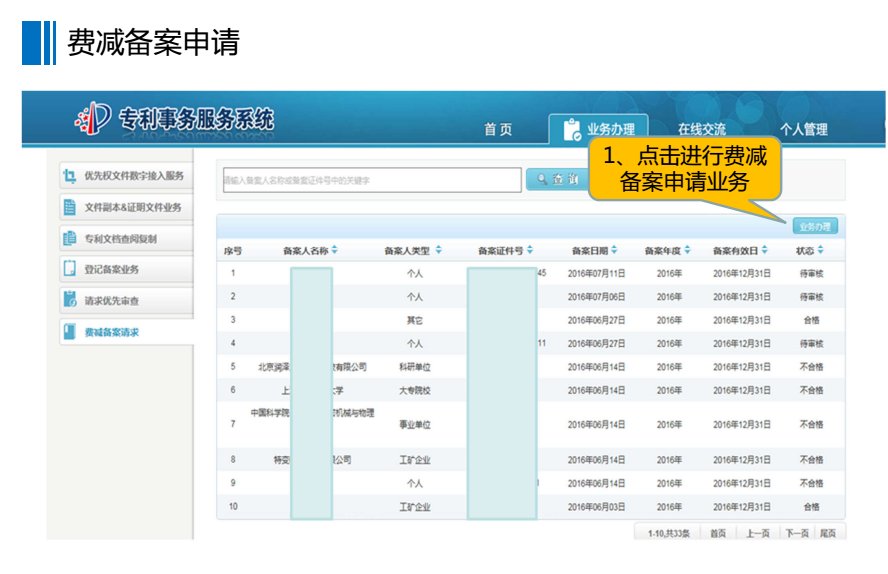Open the 业务办理 navigation tab
The height and width of the screenshot is (574, 888).
pyautogui.click(x=599, y=128)
